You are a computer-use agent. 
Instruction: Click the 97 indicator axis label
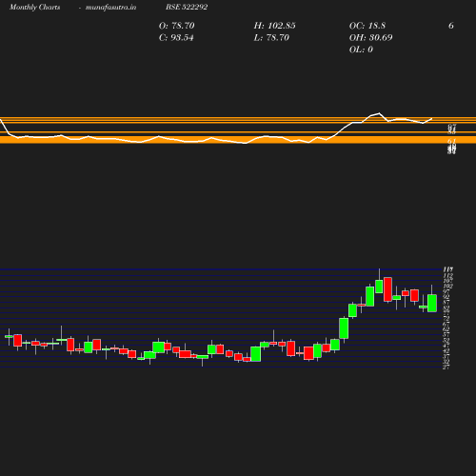click(451, 127)
